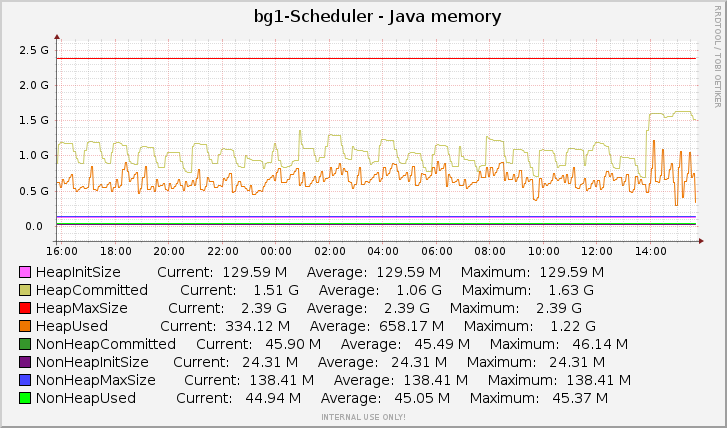Click the 02:00 time axis label
The width and height of the screenshot is (727, 428).
pyautogui.click(x=330, y=252)
